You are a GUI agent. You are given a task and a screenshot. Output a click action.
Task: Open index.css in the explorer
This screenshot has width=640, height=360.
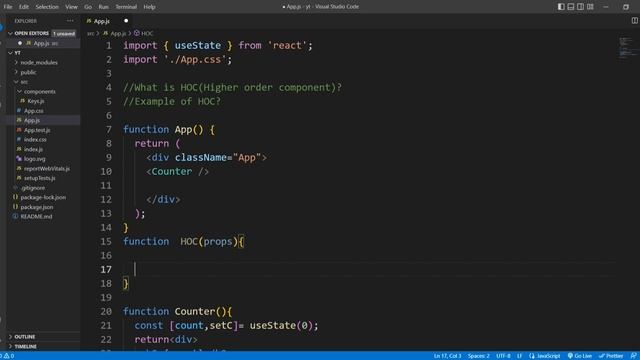[35, 140]
